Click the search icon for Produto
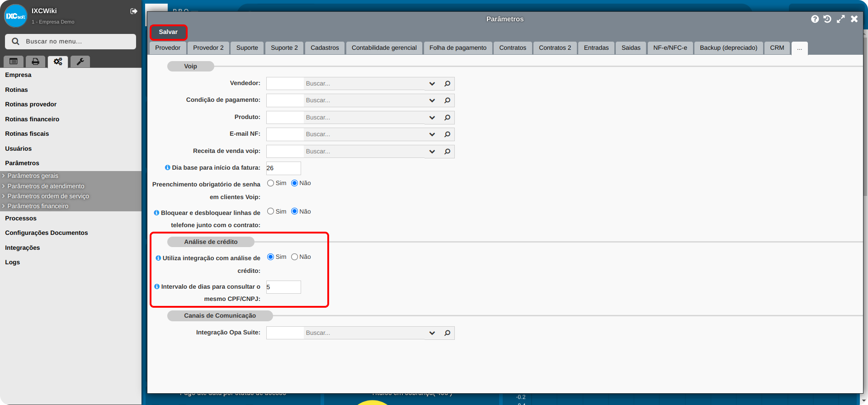The image size is (868, 405). [x=447, y=118]
